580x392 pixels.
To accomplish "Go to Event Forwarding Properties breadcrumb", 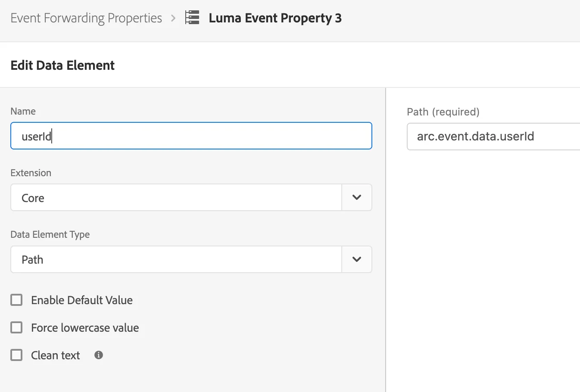I will point(86,18).
